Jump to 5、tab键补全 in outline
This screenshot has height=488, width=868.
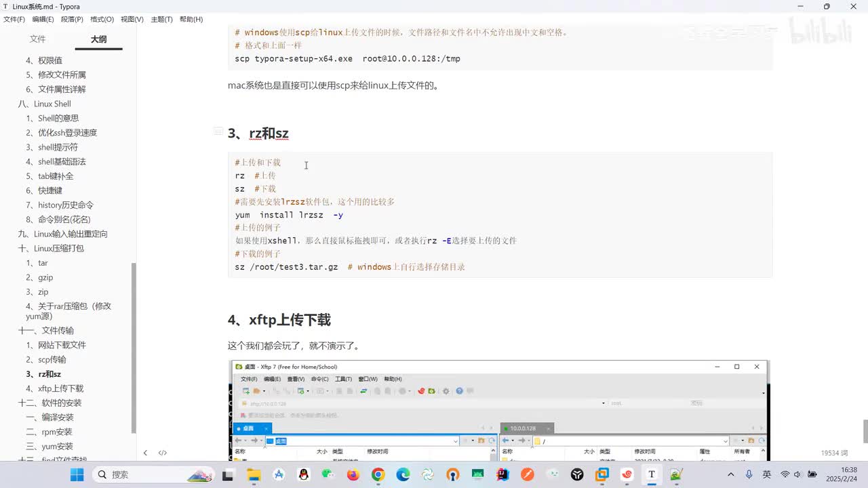[x=50, y=176]
